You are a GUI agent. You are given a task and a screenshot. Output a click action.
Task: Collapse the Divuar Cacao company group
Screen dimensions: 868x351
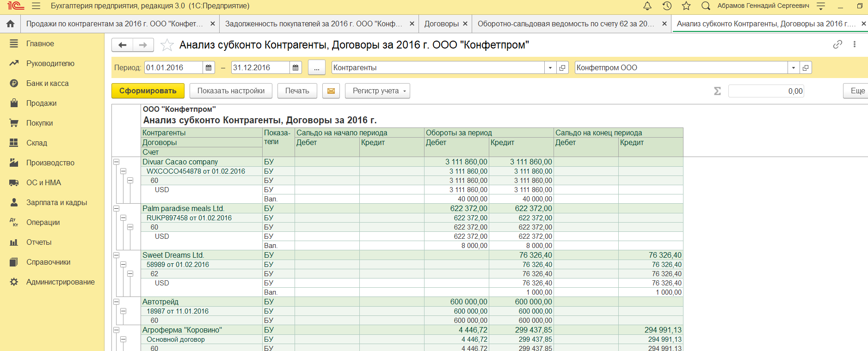pos(117,162)
